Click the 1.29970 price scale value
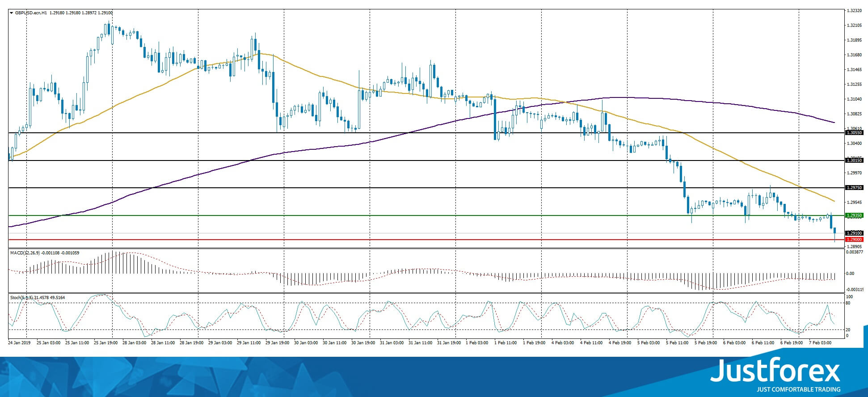Viewport: 868px width, 397px height. coord(854,173)
